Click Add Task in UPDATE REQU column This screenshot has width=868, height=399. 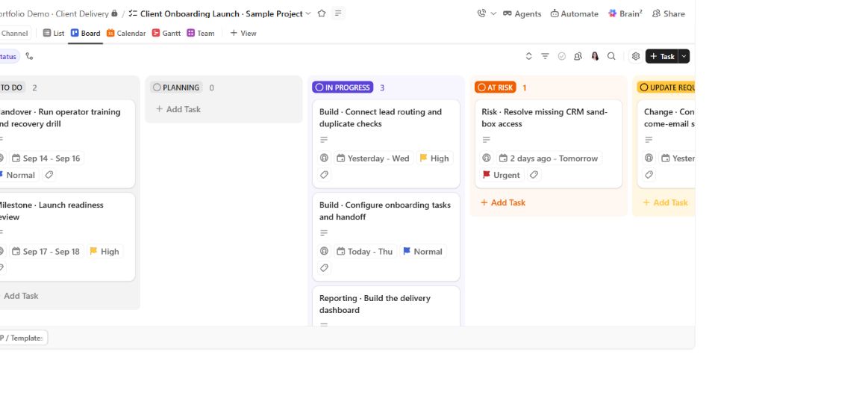click(666, 202)
